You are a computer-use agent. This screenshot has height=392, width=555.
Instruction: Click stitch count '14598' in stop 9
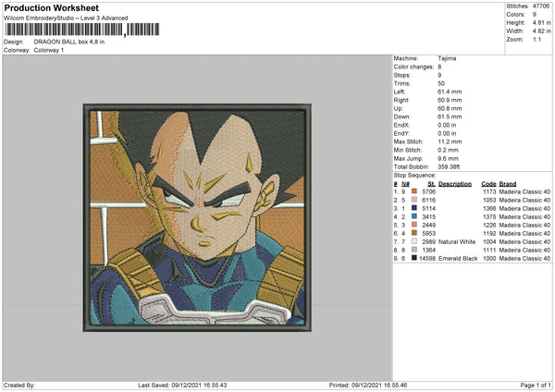click(x=427, y=258)
